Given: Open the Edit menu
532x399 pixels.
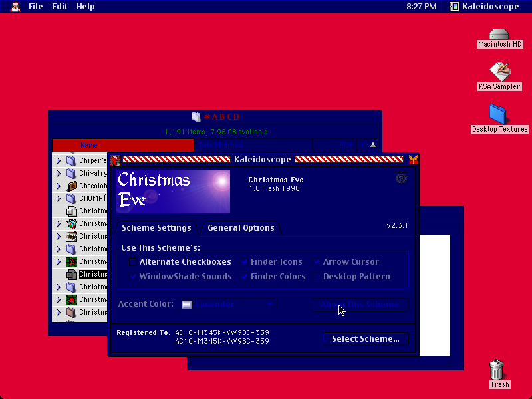Looking at the screenshot, I should tap(60, 7).
